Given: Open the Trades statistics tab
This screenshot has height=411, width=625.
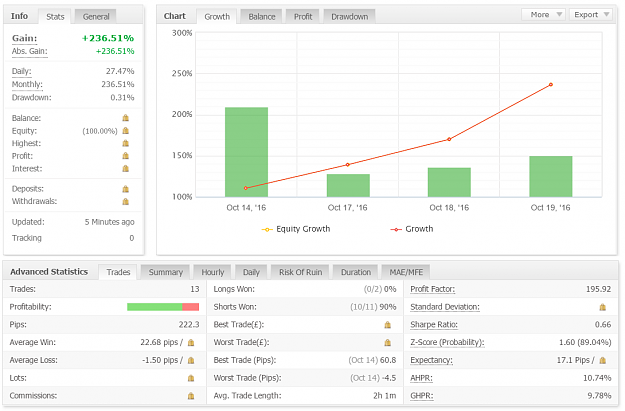Looking at the screenshot, I should pos(118,272).
